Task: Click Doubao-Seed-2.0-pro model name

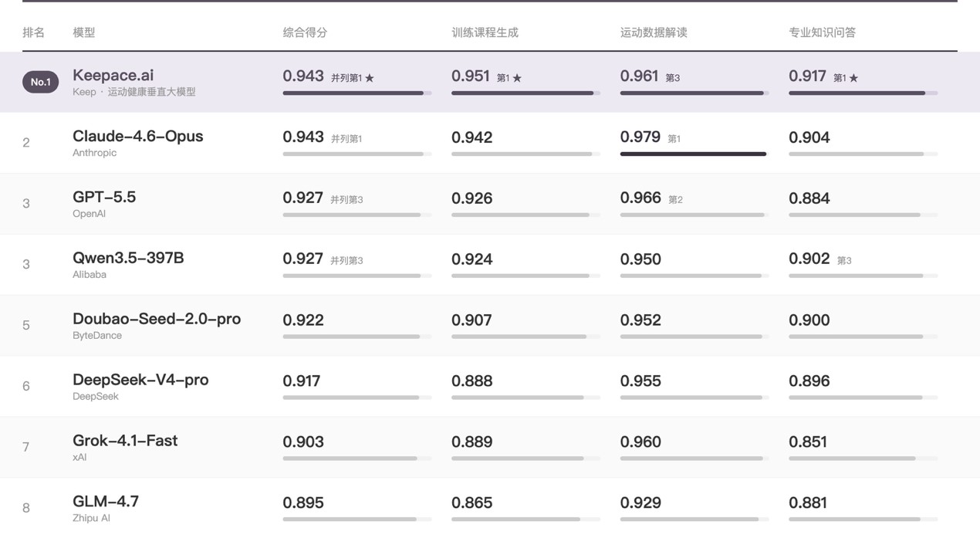Action: 157,319
